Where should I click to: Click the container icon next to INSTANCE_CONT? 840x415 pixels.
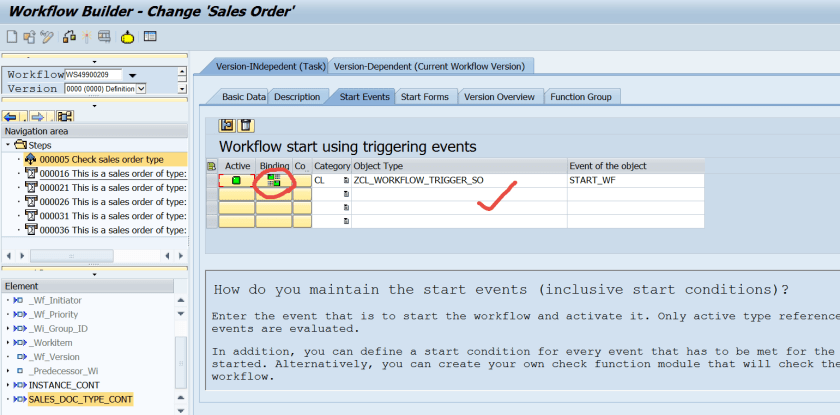click(20, 385)
